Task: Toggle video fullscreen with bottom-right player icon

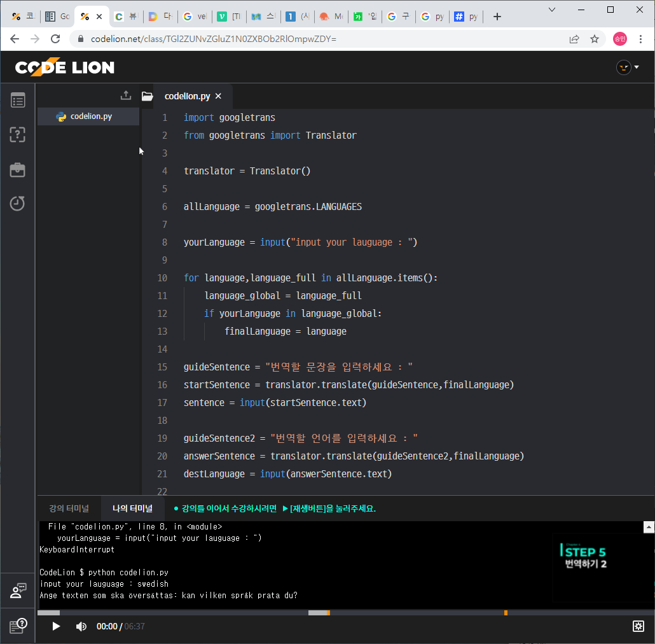Action: tap(638, 627)
